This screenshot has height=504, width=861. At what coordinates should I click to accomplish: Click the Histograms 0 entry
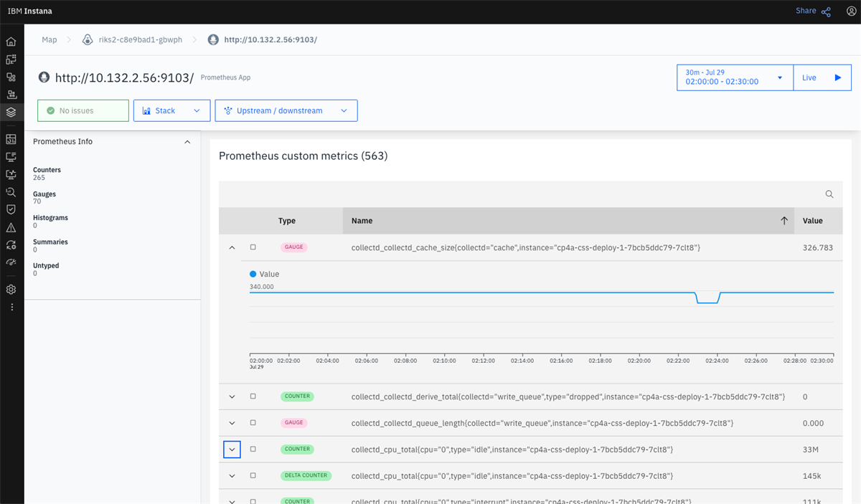click(50, 222)
